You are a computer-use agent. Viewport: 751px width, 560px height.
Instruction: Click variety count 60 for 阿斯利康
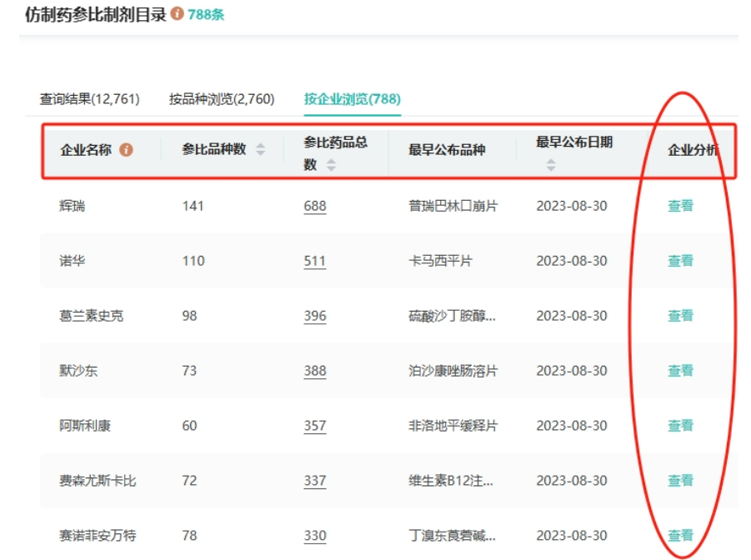coord(189,426)
